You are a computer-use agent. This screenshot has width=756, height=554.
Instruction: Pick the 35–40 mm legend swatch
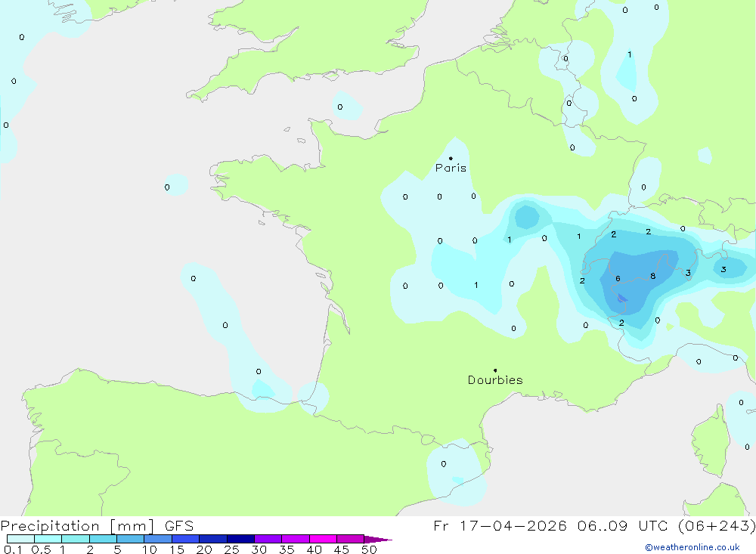point(295,539)
